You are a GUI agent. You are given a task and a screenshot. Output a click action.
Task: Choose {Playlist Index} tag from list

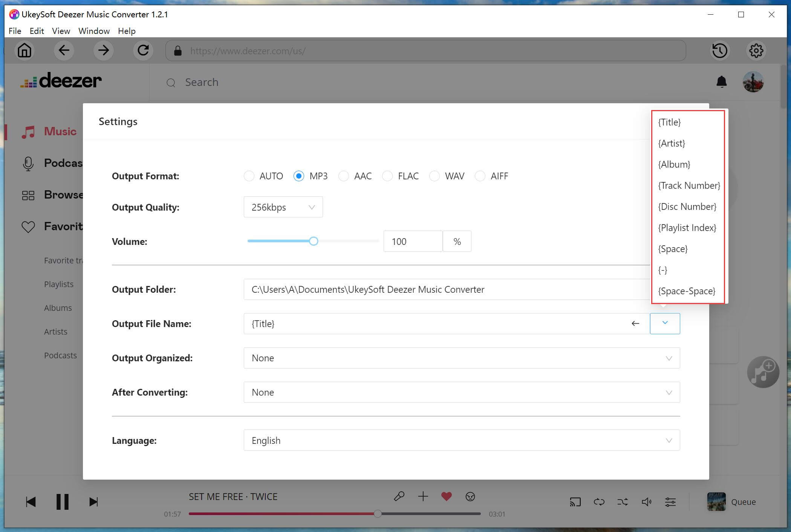(x=688, y=228)
